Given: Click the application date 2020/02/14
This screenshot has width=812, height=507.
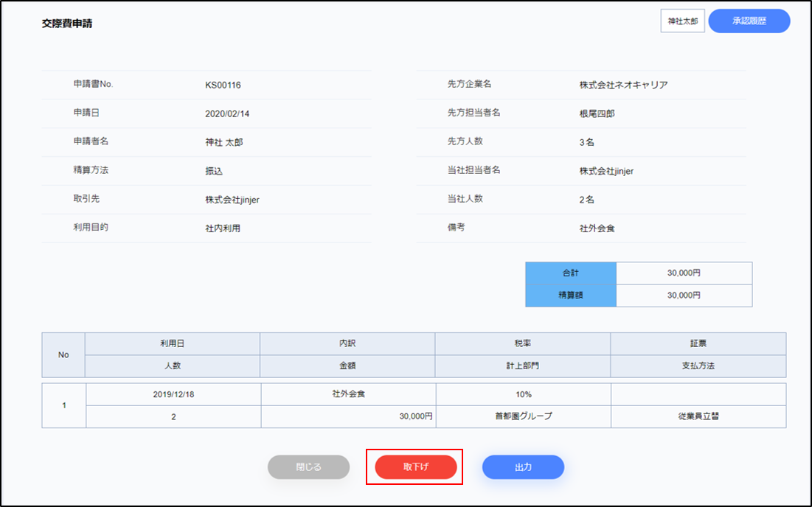Looking at the screenshot, I should (228, 114).
